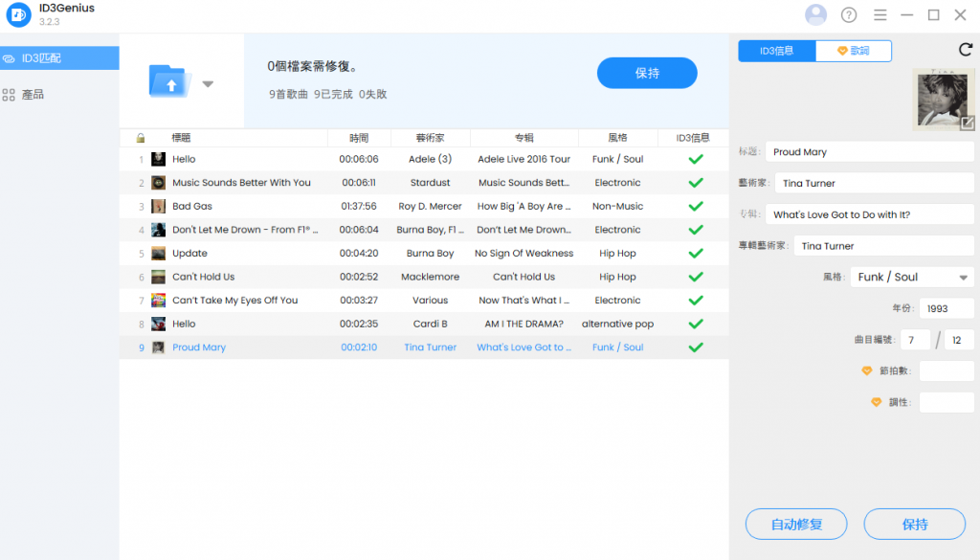Open the Funk / Soul genre dropdown
This screenshot has height=560, width=980.
[912, 277]
